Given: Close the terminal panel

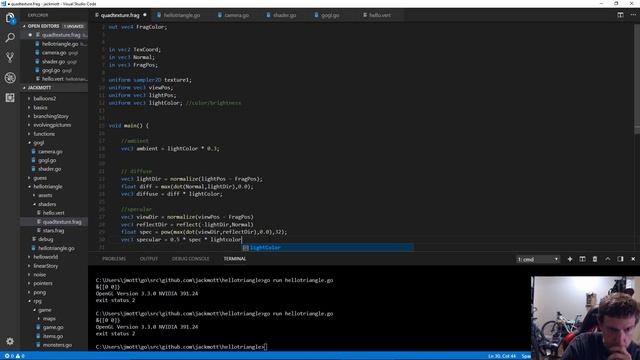Looking at the screenshot, I should click(x=633, y=259).
